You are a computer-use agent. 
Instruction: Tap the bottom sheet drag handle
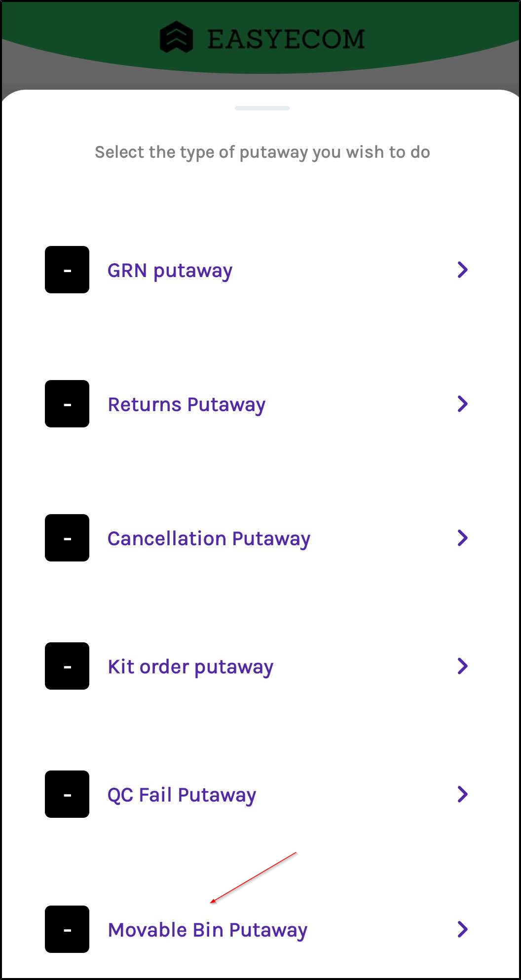(x=262, y=108)
